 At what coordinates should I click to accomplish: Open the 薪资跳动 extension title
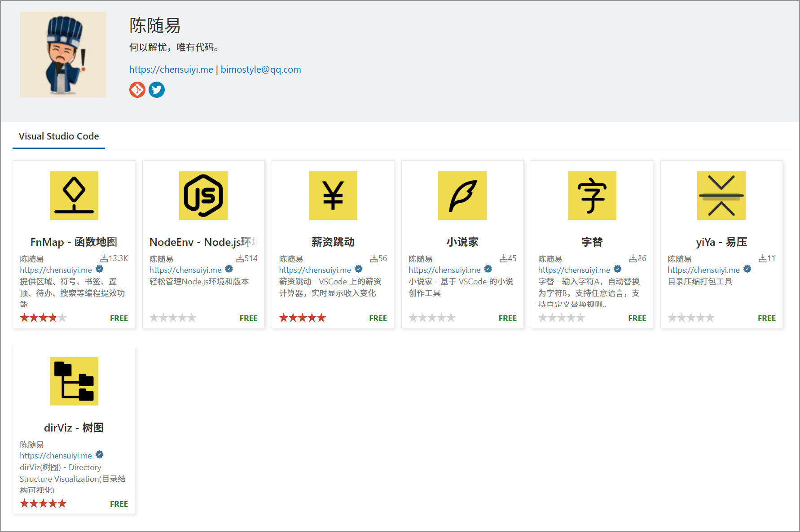point(333,242)
